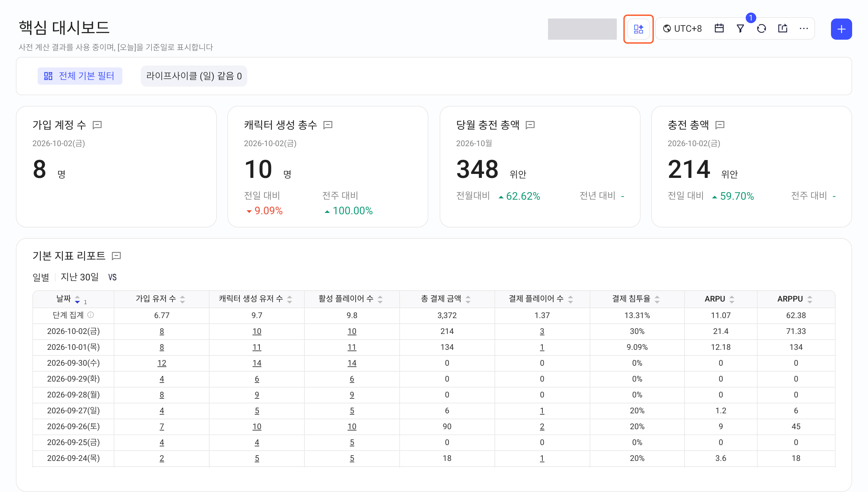The image size is (868, 492).
Task: Sort table by ARPPU column
Action: [810, 299]
